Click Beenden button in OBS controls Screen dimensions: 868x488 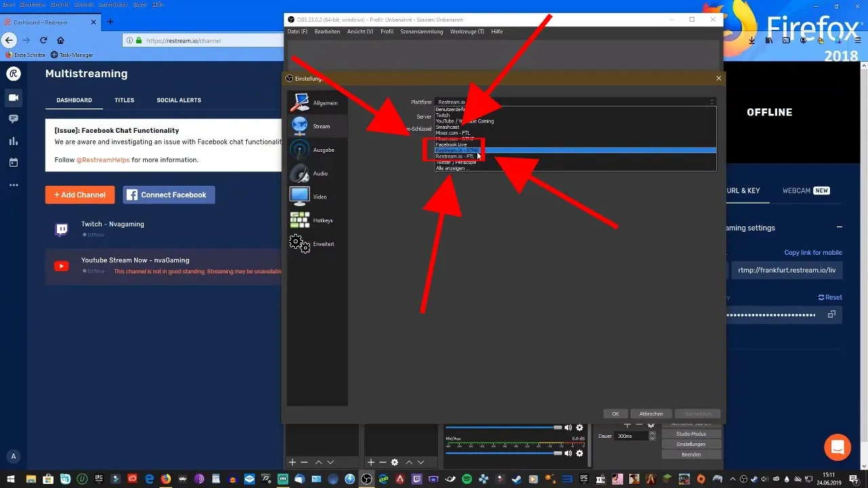pyautogui.click(x=691, y=454)
